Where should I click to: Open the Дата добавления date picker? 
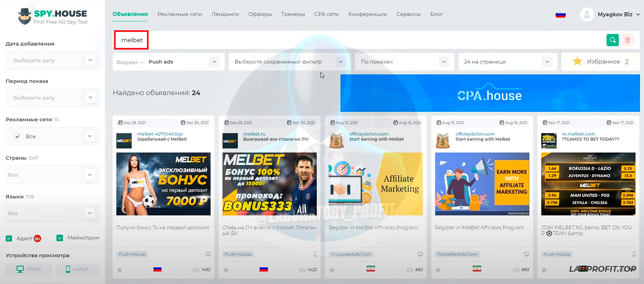pos(52,60)
